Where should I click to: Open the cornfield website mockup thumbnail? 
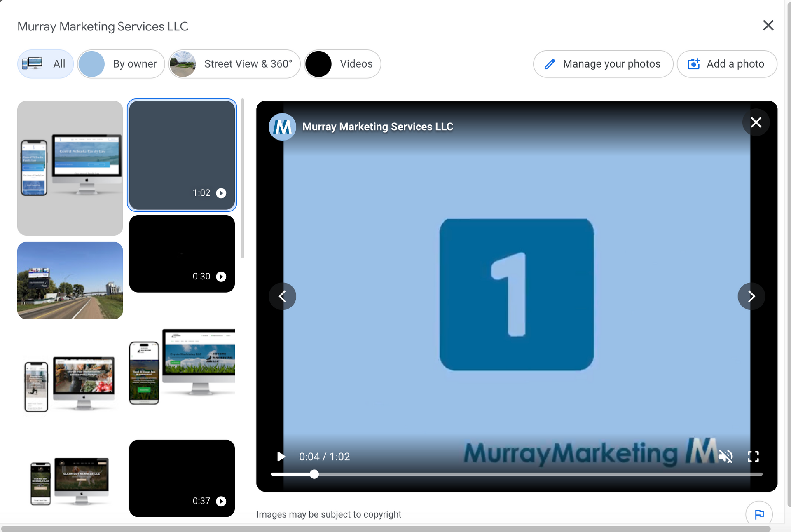pyautogui.click(x=182, y=367)
